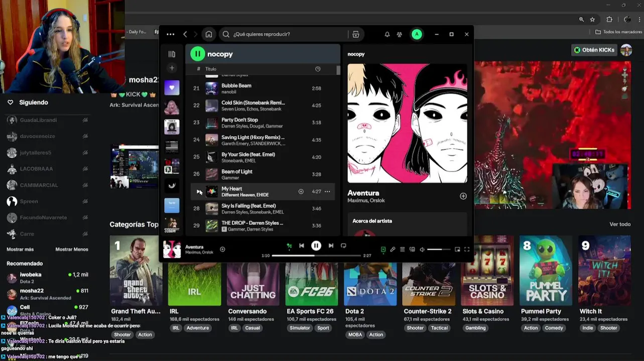The image size is (644, 361).
Task: Click the Aventura album cover in side panel
Action: coord(407,123)
